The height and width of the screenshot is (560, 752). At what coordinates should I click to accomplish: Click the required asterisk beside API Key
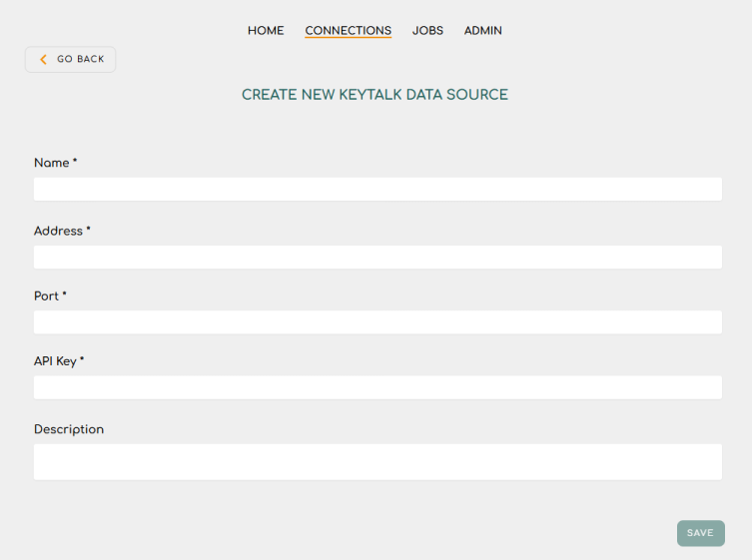(82, 360)
